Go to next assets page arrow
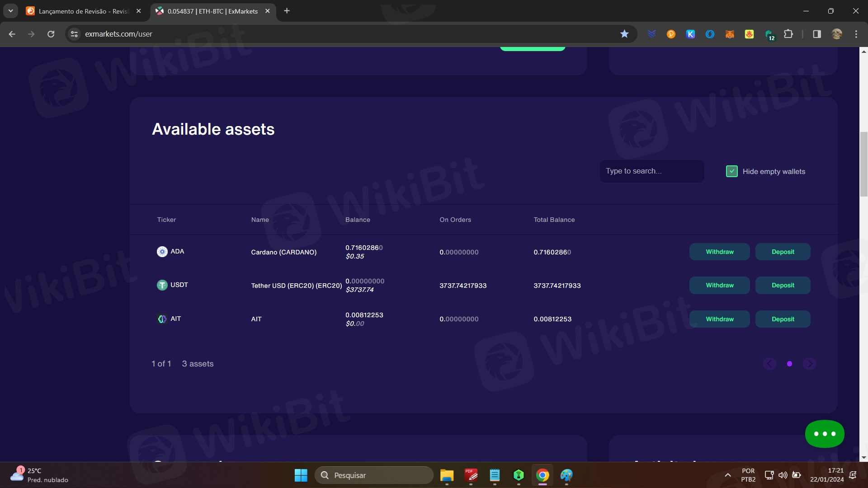868x488 pixels. click(809, 364)
